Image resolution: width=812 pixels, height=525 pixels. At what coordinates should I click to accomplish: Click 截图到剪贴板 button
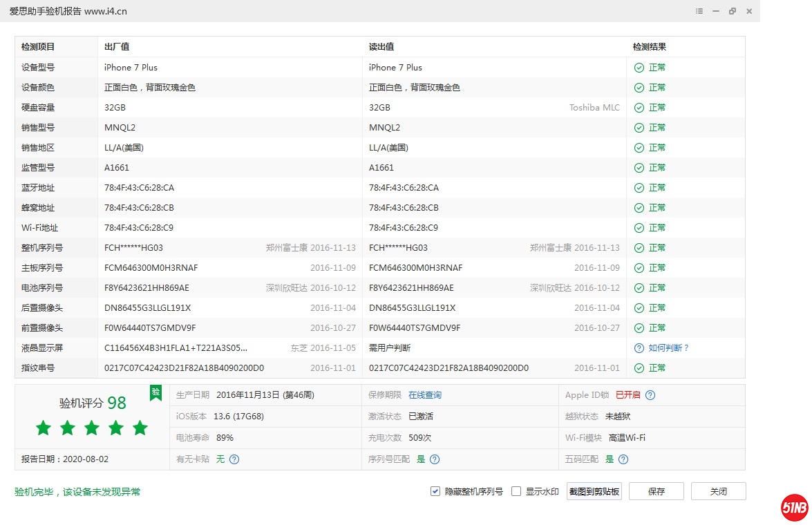coord(594,492)
